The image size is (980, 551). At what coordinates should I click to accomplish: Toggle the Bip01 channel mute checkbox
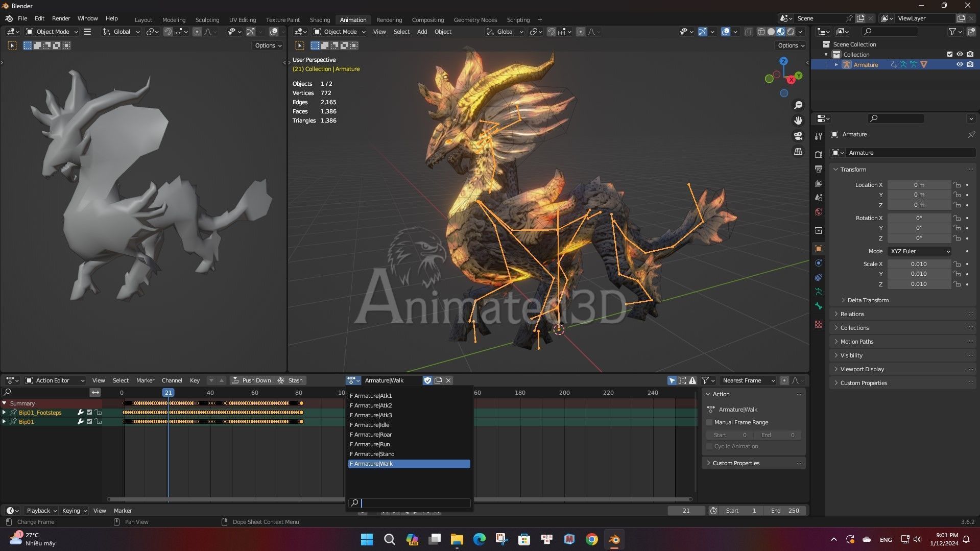click(89, 422)
